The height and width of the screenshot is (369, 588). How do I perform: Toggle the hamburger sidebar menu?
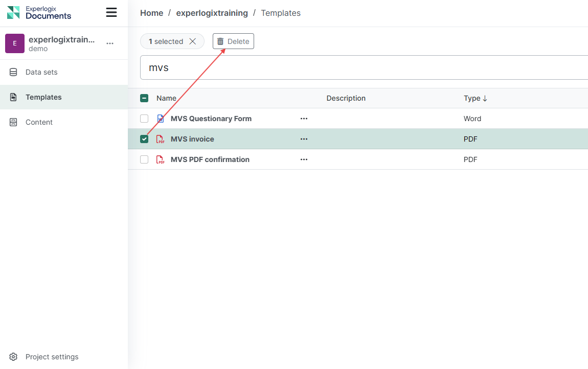click(x=111, y=13)
